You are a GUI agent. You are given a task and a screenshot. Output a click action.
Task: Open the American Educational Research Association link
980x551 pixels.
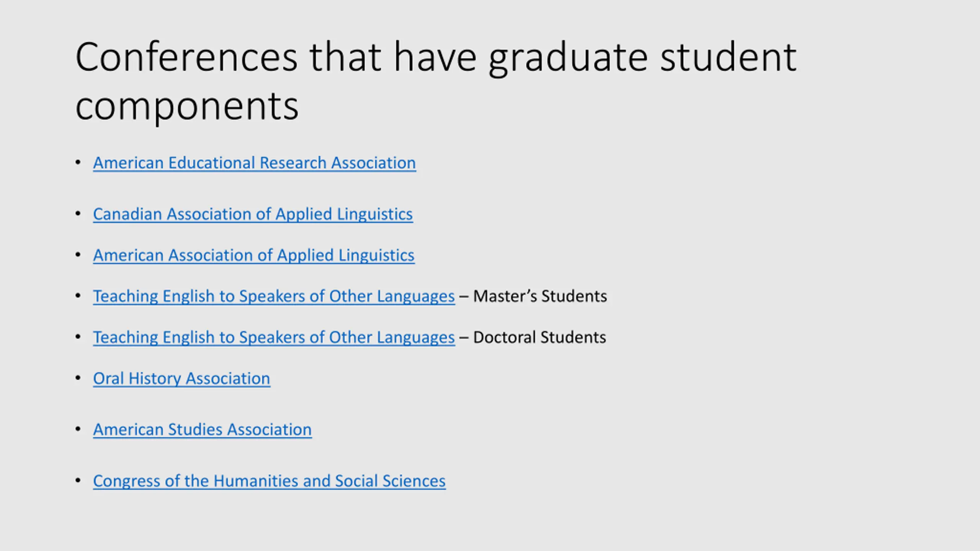tap(255, 163)
